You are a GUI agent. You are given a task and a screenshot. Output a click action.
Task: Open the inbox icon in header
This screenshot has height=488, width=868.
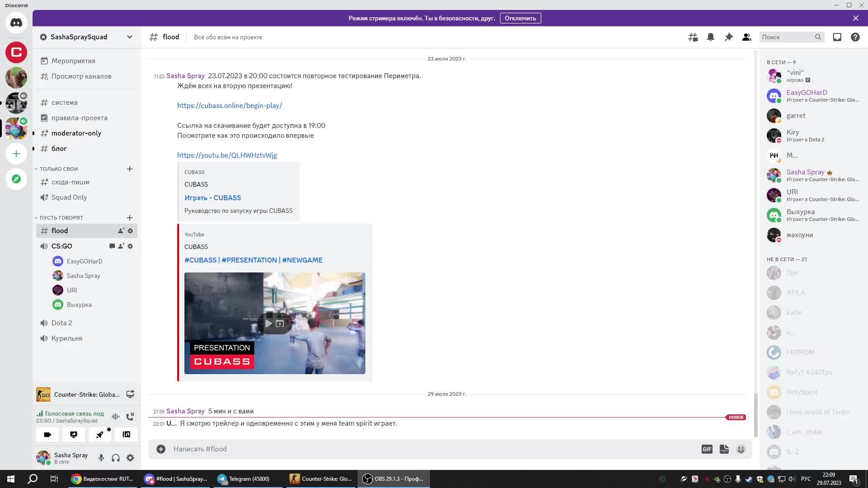(837, 37)
